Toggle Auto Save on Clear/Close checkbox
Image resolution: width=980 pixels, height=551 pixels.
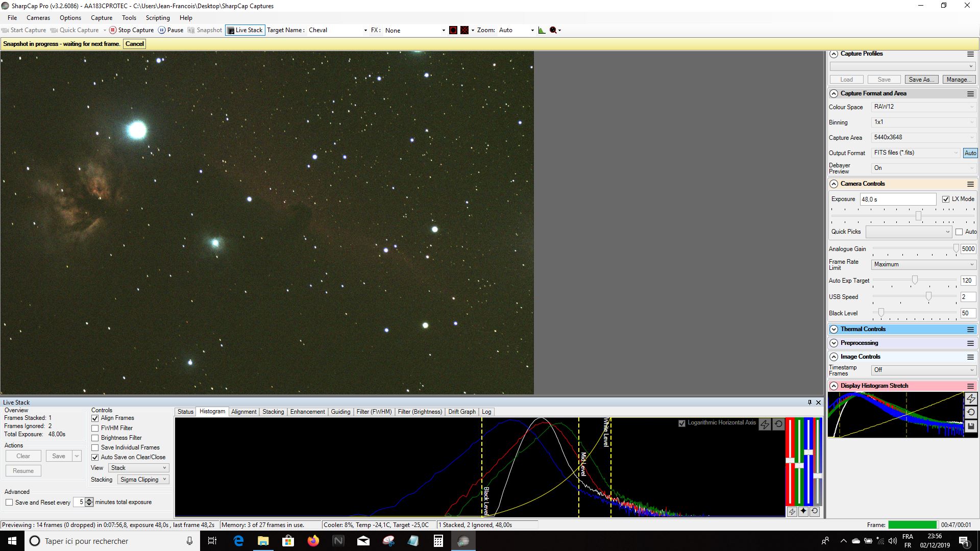tap(95, 457)
